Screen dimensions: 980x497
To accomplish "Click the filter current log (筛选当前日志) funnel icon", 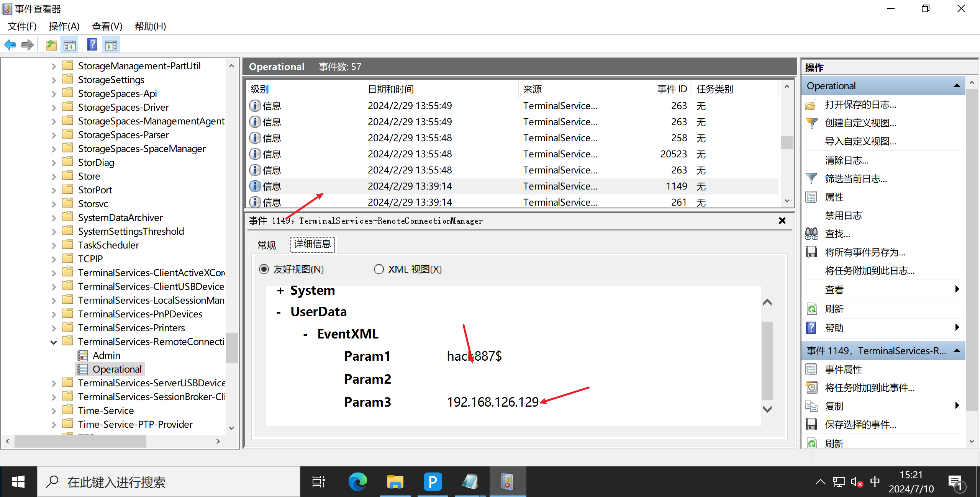I will click(811, 178).
